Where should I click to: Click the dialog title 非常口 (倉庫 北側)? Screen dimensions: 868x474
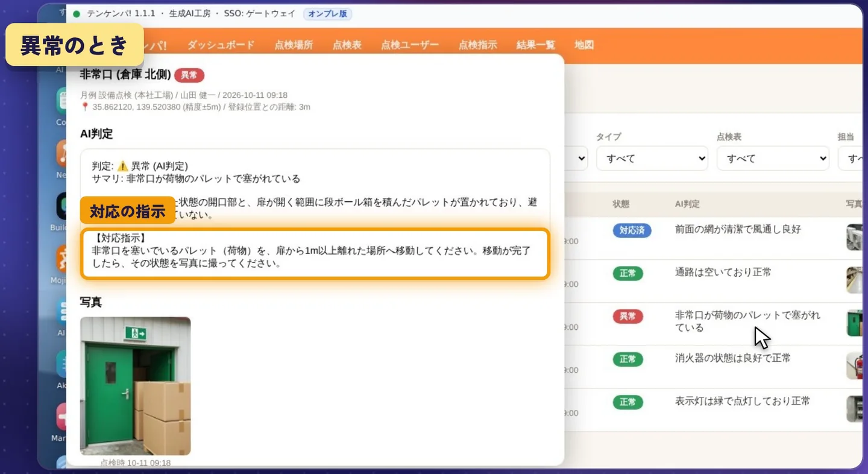pyautogui.click(x=125, y=75)
